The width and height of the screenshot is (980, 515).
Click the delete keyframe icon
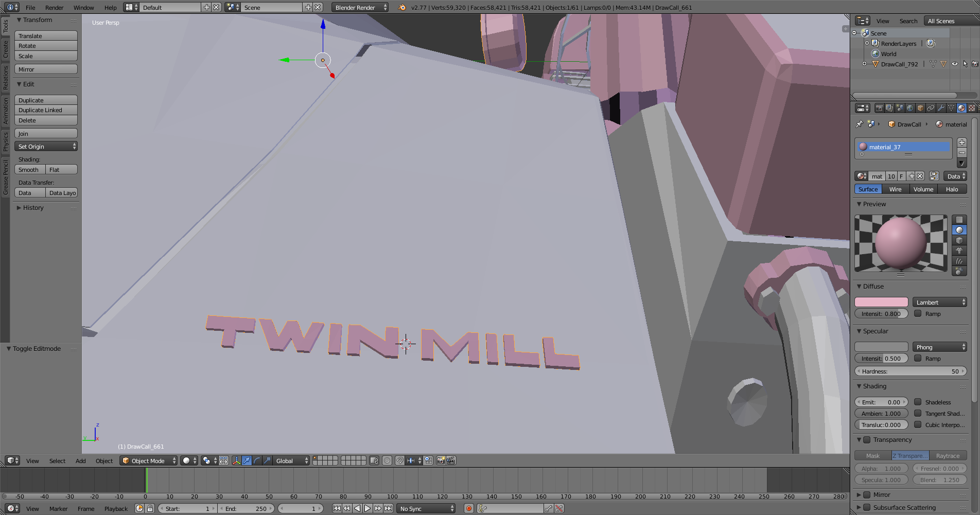click(559, 508)
